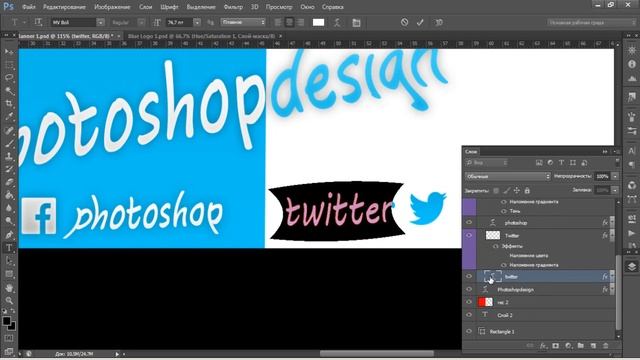Hide the photoshop text layer

[469, 222]
